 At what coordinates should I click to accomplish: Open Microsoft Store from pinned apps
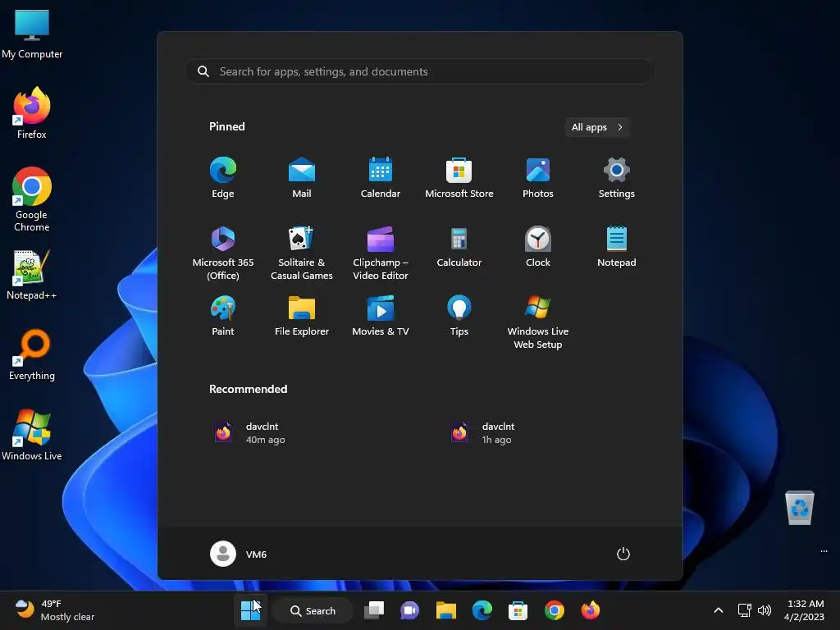click(459, 178)
